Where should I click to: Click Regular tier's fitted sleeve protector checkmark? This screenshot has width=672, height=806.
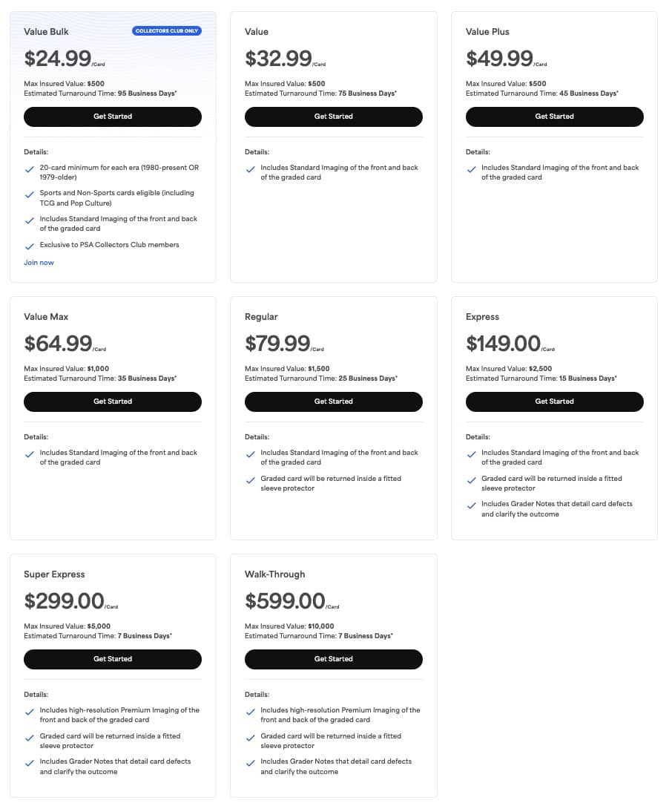pyautogui.click(x=251, y=480)
